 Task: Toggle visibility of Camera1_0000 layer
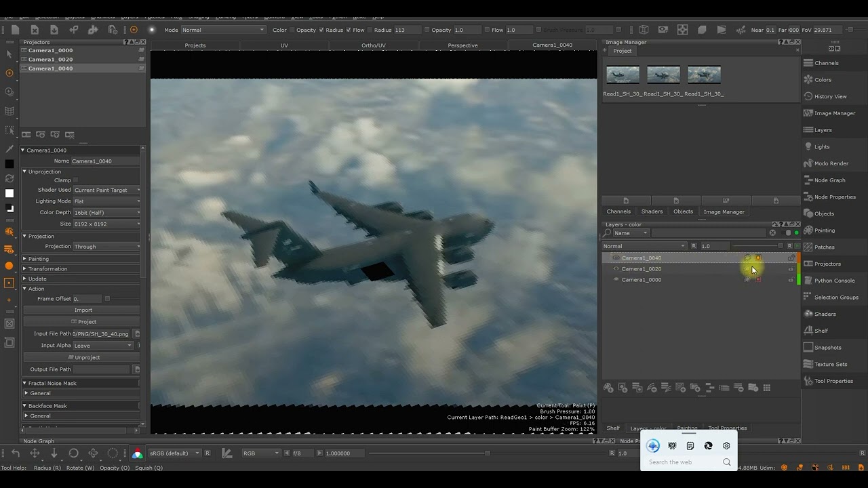coord(616,280)
